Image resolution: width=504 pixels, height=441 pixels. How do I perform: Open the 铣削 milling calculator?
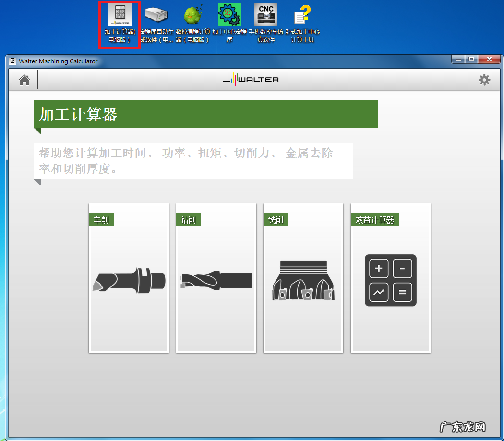coord(276,219)
